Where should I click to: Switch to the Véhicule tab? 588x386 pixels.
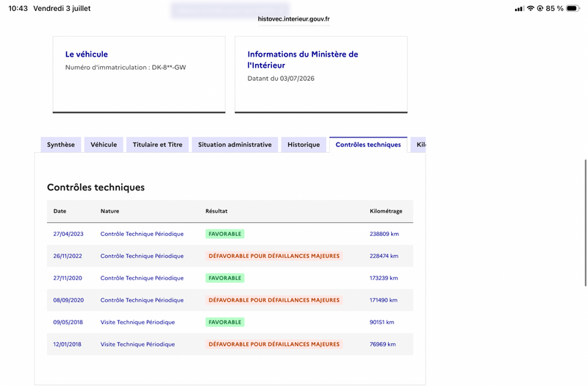(x=104, y=145)
